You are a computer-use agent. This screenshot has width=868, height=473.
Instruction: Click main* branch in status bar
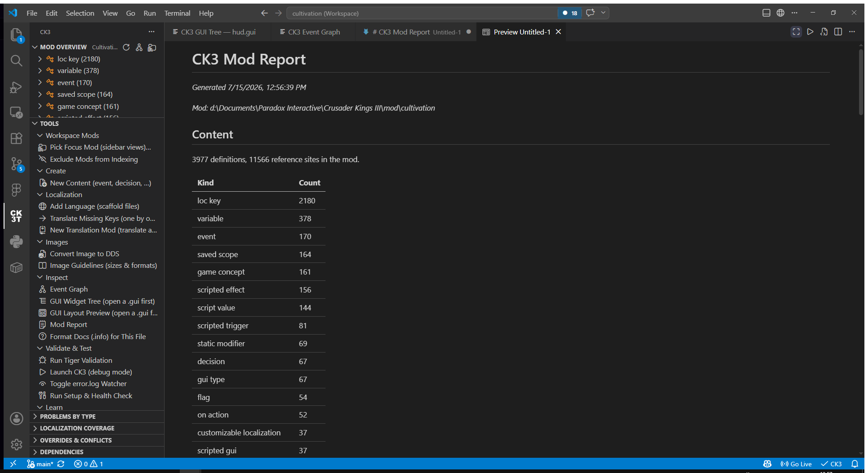click(x=40, y=464)
